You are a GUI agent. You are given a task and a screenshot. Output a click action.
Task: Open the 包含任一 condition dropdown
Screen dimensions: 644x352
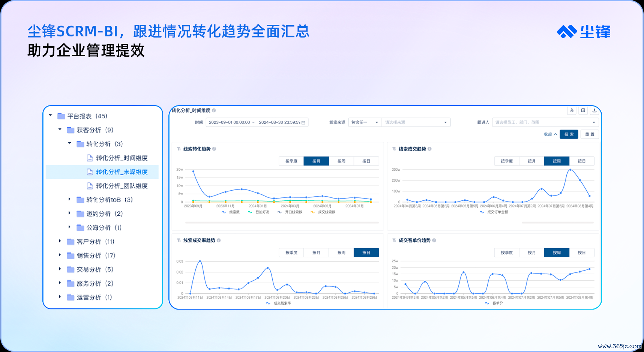(x=365, y=122)
